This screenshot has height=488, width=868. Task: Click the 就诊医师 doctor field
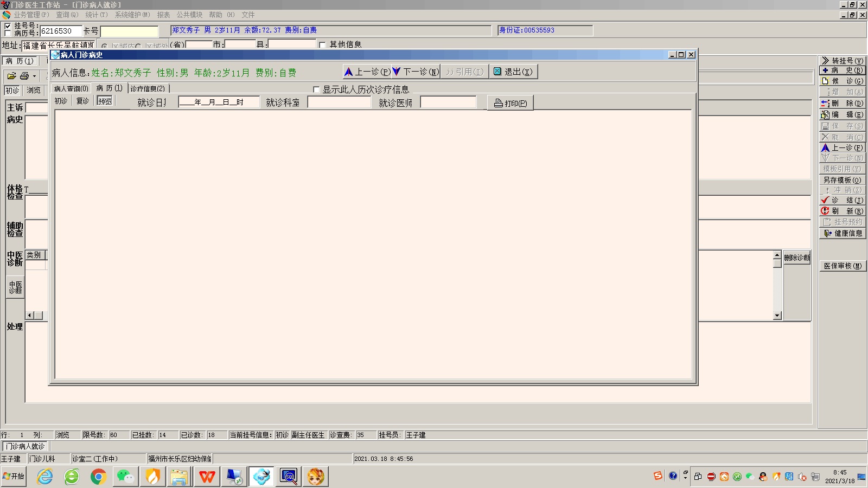click(x=448, y=102)
